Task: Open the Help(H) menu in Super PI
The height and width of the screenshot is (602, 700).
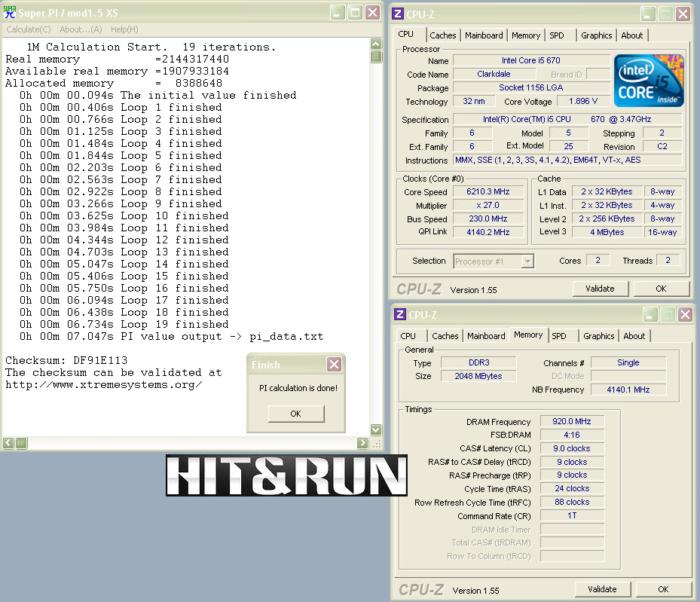Action: click(124, 29)
